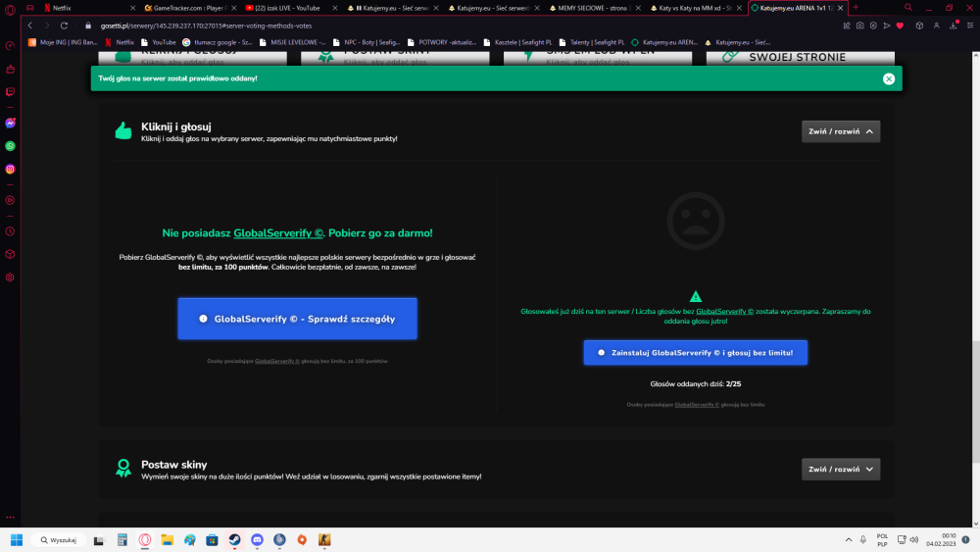
Task: Go back with the browser back arrow
Action: tap(30, 25)
